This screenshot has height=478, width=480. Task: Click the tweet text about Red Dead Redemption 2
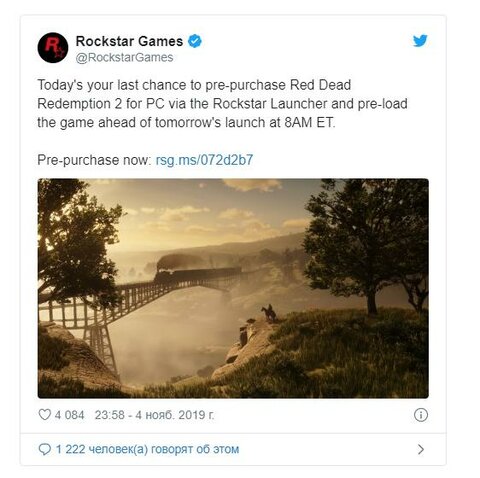(x=222, y=104)
